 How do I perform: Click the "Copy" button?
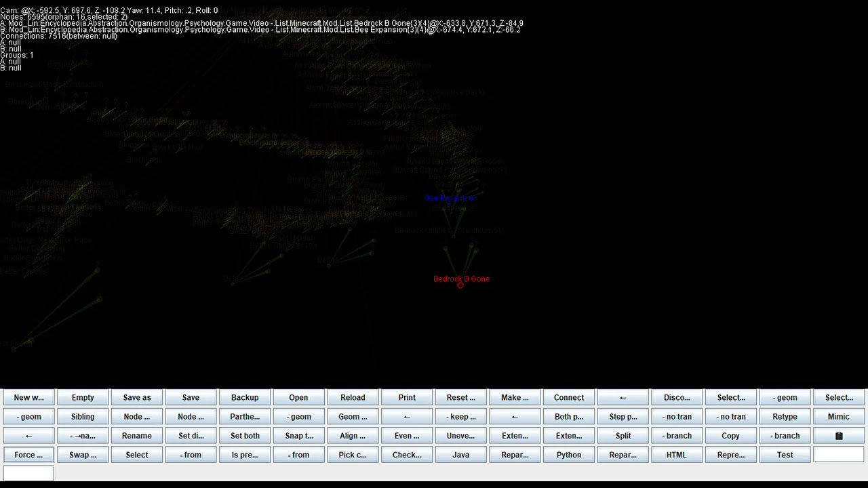click(731, 436)
